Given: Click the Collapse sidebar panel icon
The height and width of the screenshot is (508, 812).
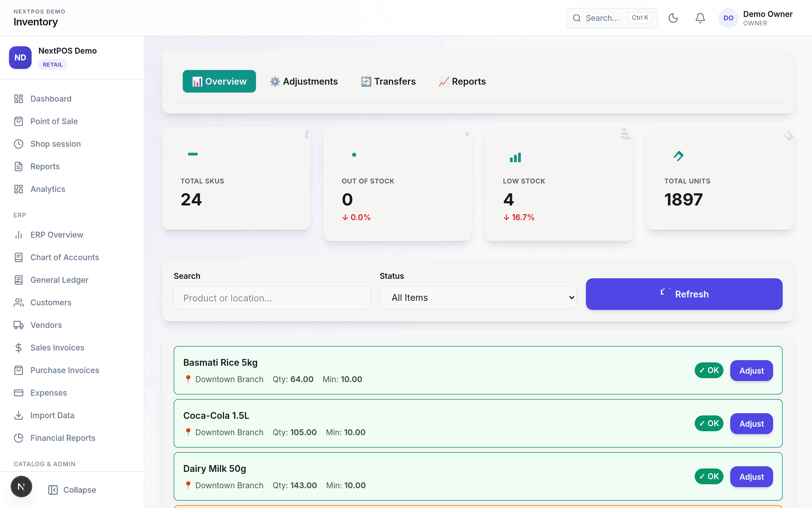Looking at the screenshot, I should pyautogui.click(x=53, y=490).
